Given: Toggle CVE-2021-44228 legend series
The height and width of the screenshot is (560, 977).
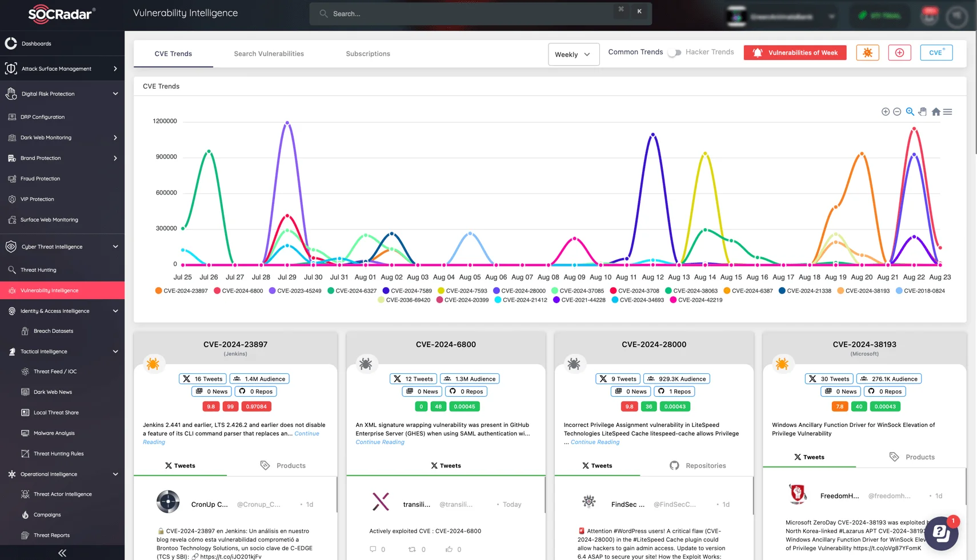Looking at the screenshot, I should point(579,300).
